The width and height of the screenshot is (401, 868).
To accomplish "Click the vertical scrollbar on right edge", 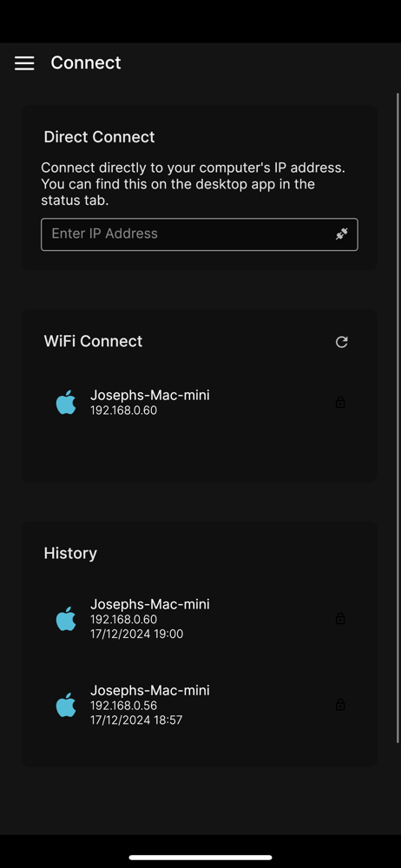I will pos(398,418).
